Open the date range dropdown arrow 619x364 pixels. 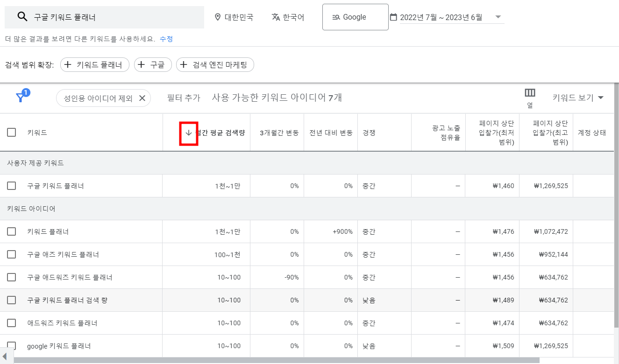click(x=498, y=17)
